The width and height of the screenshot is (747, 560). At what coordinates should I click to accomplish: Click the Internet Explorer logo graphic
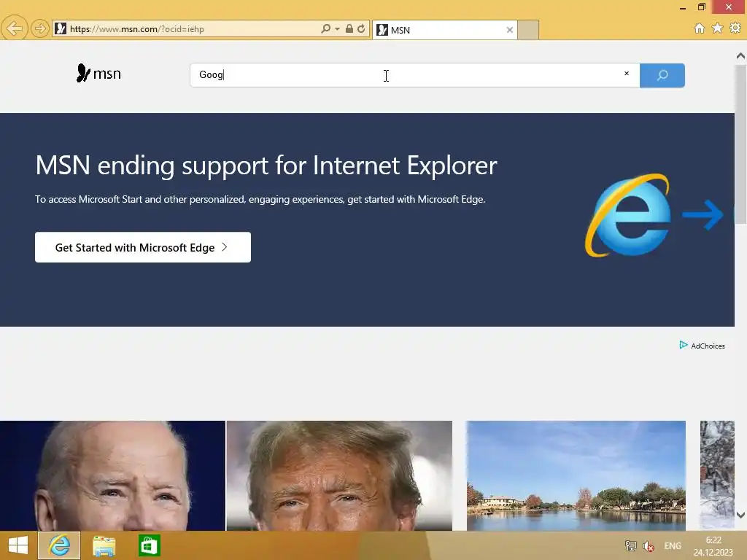[628, 215]
